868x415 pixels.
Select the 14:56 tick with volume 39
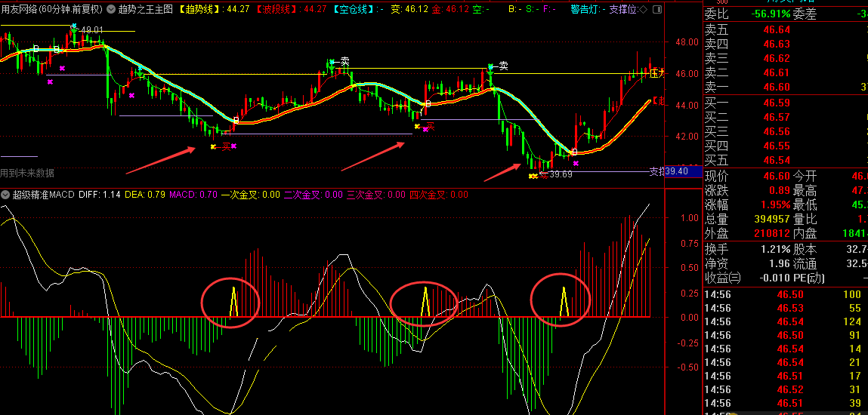pyautogui.click(x=785, y=404)
